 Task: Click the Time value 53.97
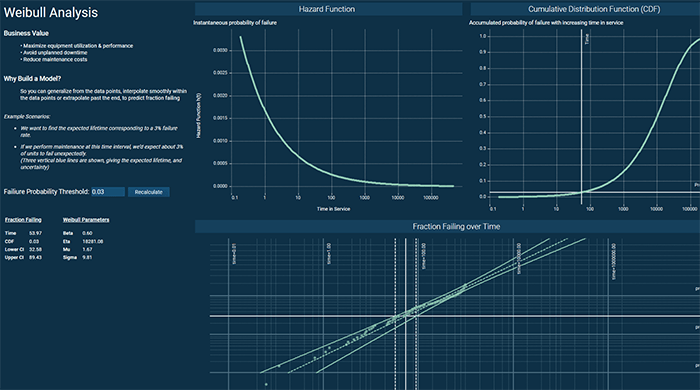(x=35, y=233)
